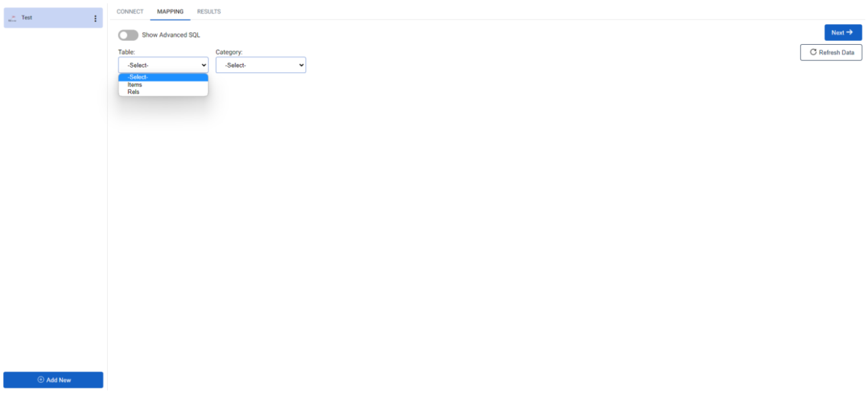
Task: Select Rels from the Table dropdown list
Action: coord(133,92)
